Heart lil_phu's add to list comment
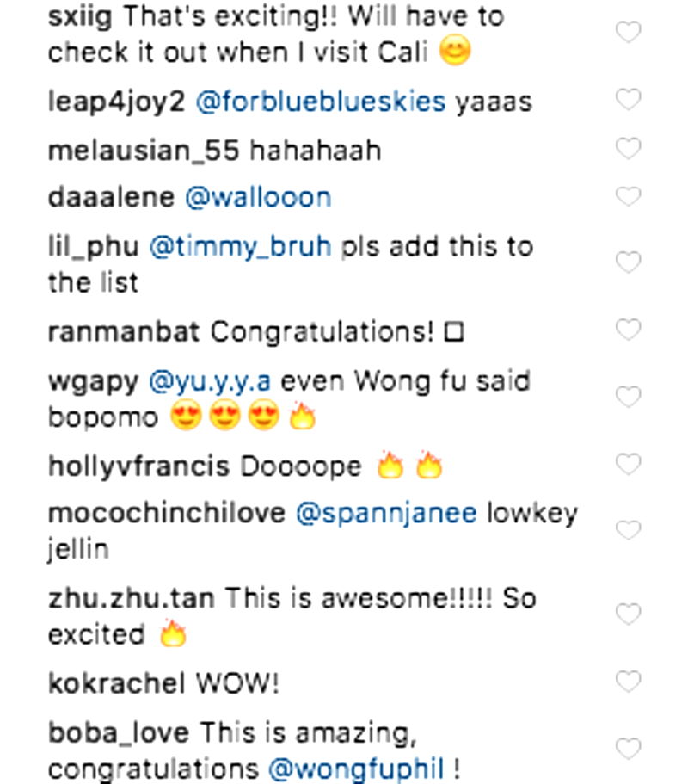This screenshot has width=688, height=784. click(628, 262)
